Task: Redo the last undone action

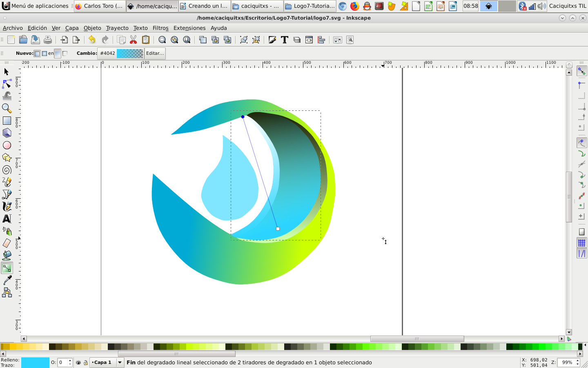Action: 105,40
